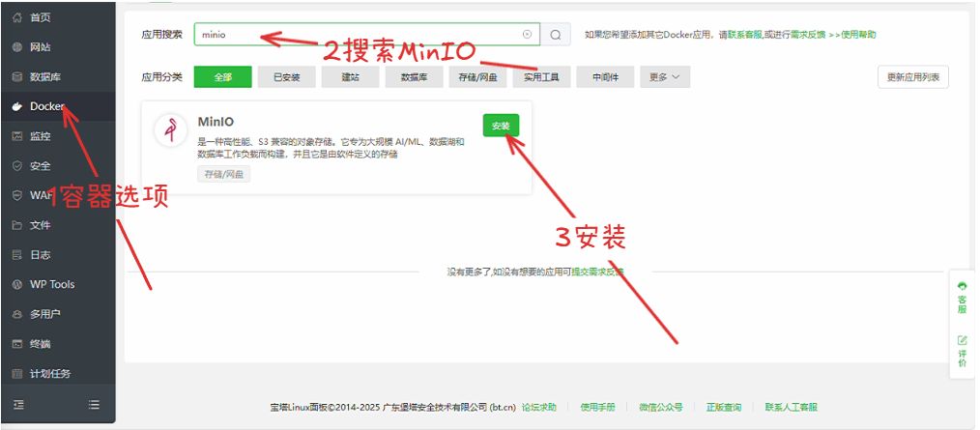Click the 日志 log icon

[x=17, y=254]
